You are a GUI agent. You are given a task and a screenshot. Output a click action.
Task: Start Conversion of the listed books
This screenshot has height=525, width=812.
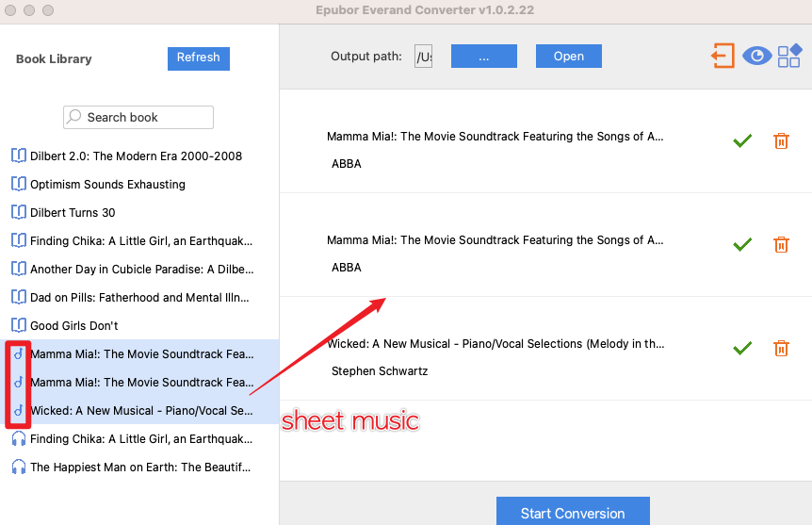(573, 513)
